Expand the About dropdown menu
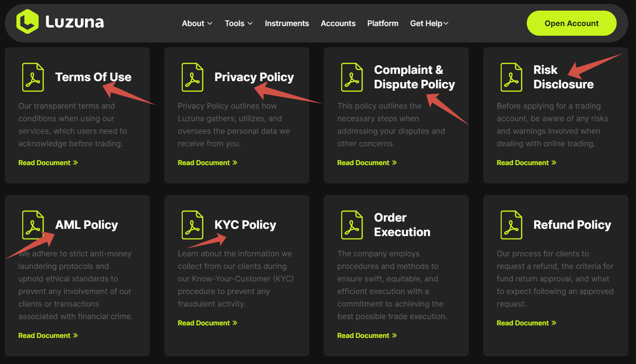The height and width of the screenshot is (364, 636). point(197,23)
